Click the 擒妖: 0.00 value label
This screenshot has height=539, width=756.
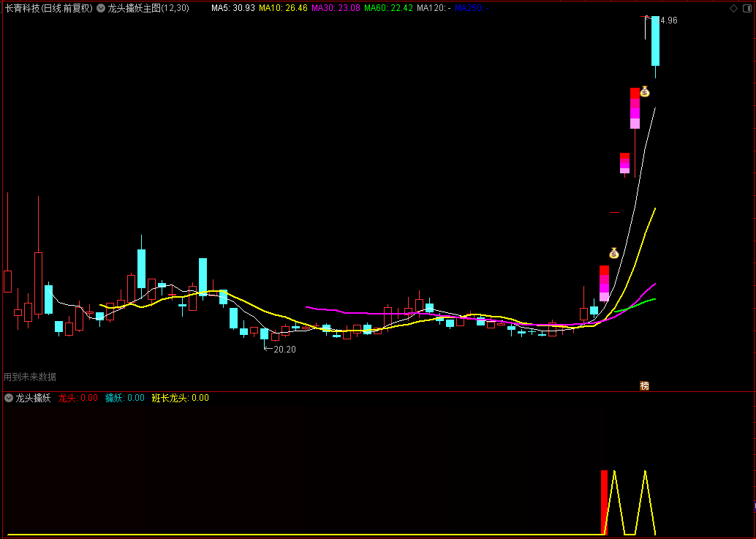[x=125, y=398]
